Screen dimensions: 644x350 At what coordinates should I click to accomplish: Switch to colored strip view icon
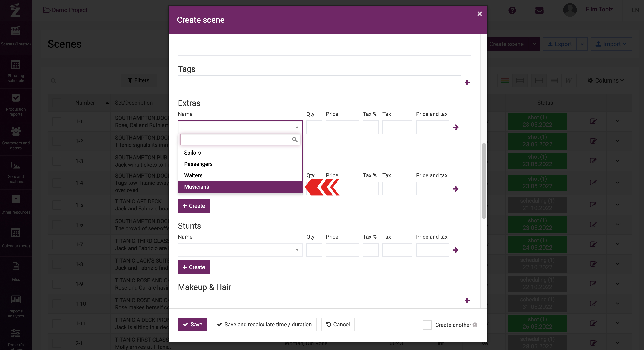coord(505,80)
